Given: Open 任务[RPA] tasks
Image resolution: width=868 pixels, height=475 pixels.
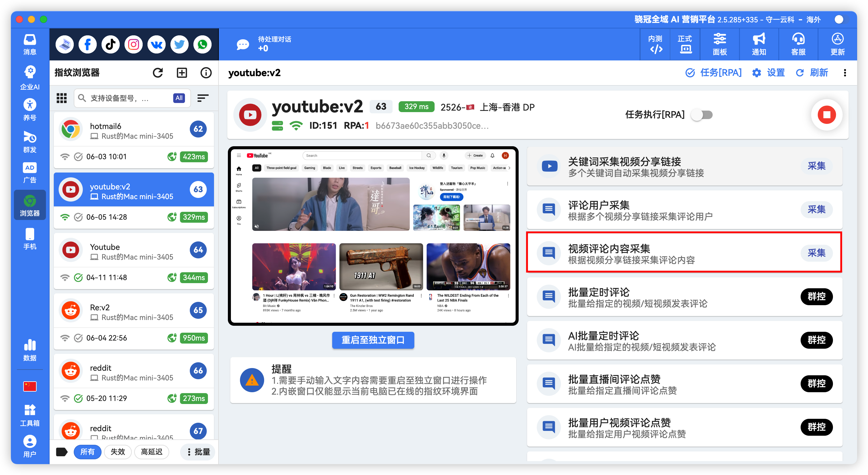Looking at the screenshot, I should click(x=714, y=73).
